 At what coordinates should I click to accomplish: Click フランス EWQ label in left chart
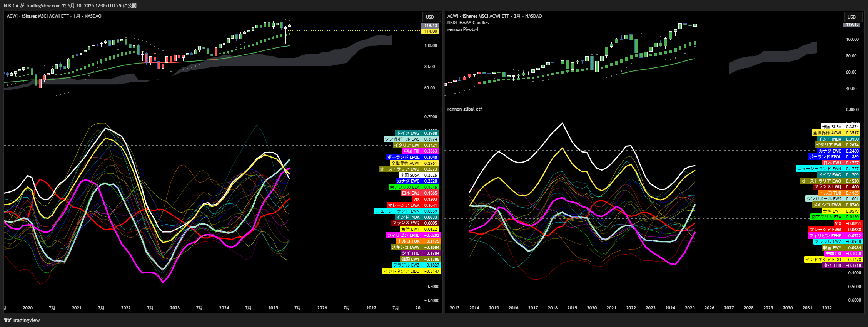click(406, 223)
